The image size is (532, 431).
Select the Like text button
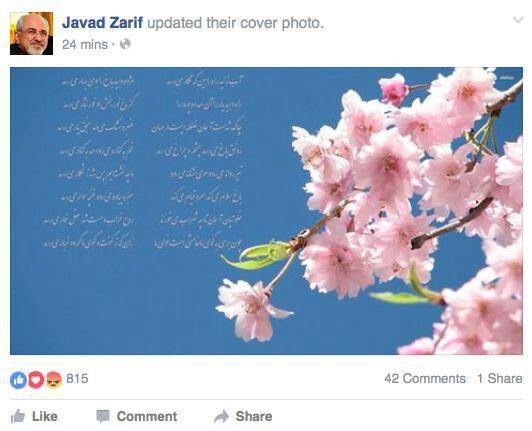click(x=45, y=416)
